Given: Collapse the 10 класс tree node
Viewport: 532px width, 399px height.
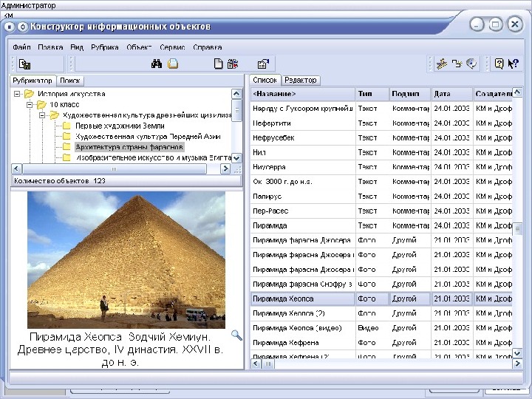Looking at the screenshot, I should (30, 105).
